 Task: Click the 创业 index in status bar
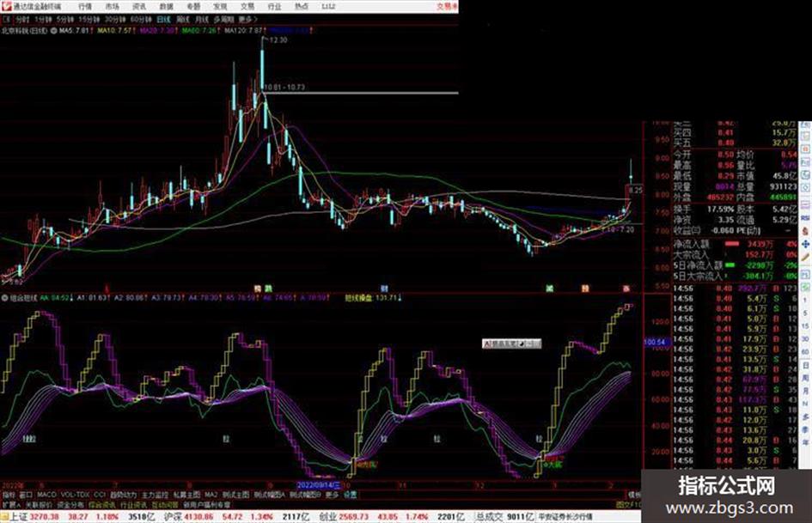coord(327,517)
